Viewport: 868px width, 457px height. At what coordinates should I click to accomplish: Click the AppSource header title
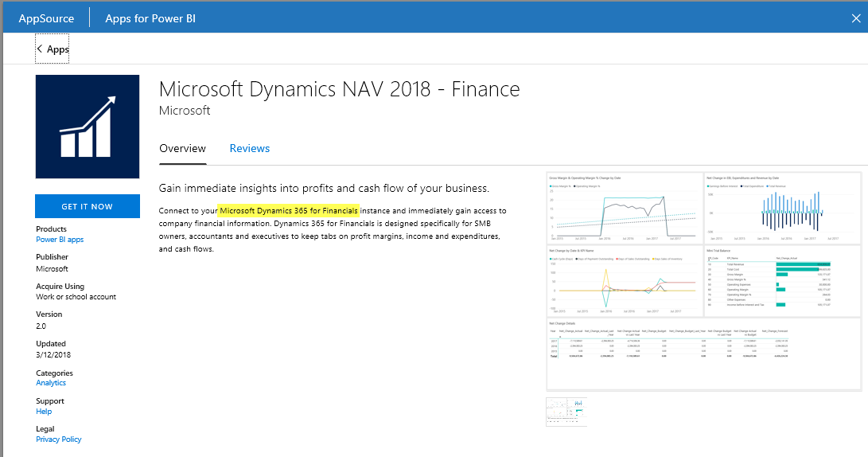click(46, 18)
